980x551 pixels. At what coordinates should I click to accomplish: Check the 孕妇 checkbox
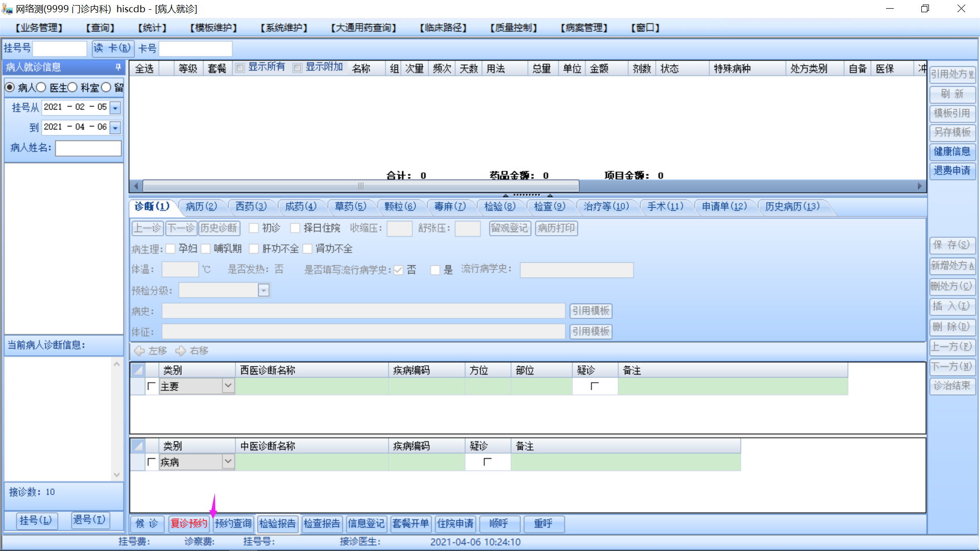point(170,248)
